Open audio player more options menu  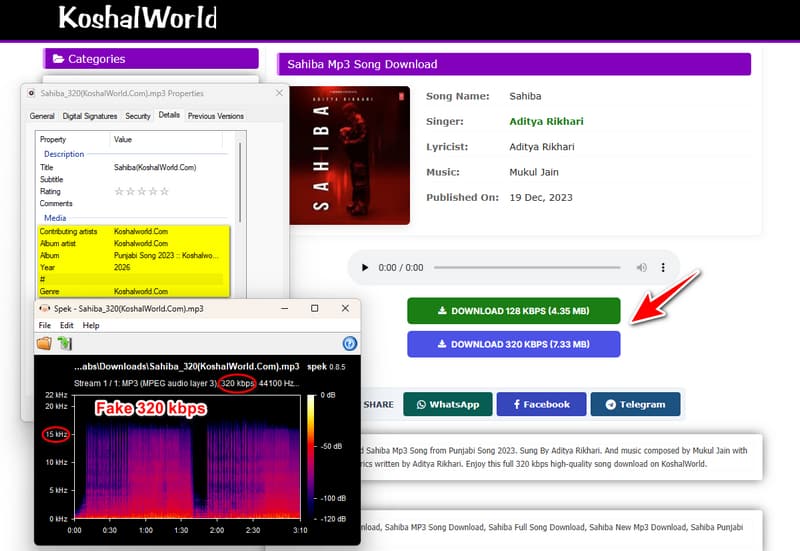coord(663,267)
